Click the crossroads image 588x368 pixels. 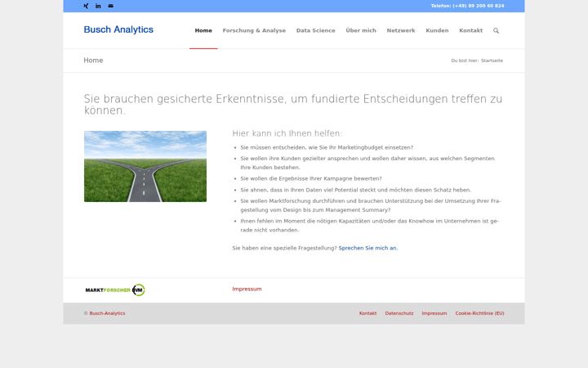(145, 166)
